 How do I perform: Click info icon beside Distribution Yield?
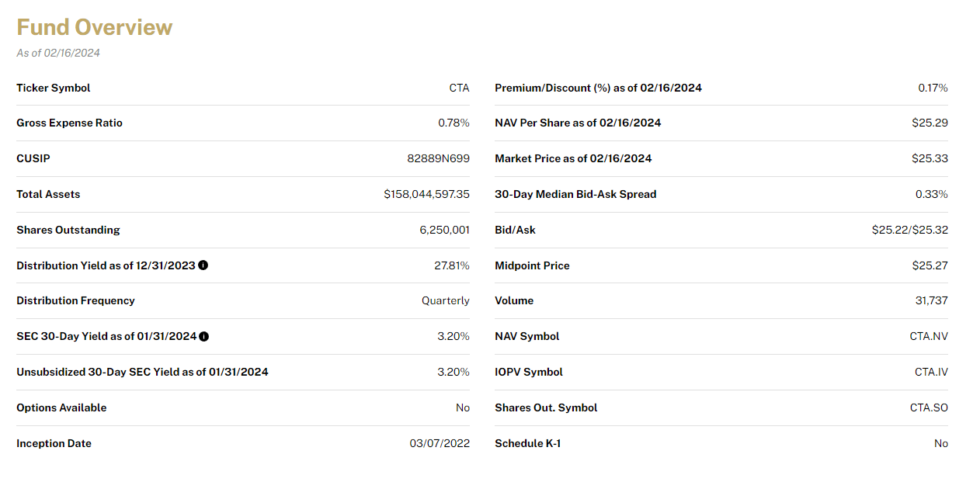pos(203,265)
